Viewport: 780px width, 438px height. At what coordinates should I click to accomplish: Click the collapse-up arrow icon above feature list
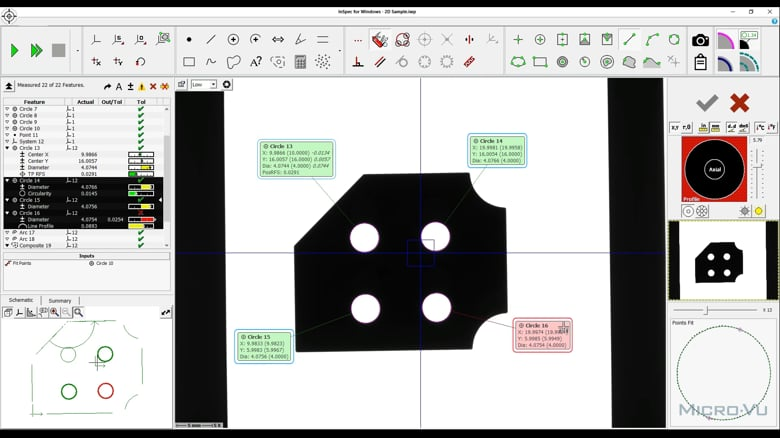(x=9, y=87)
